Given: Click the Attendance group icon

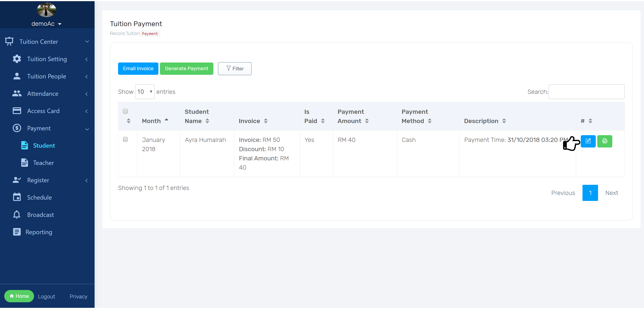Looking at the screenshot, I should pos(17,93).
